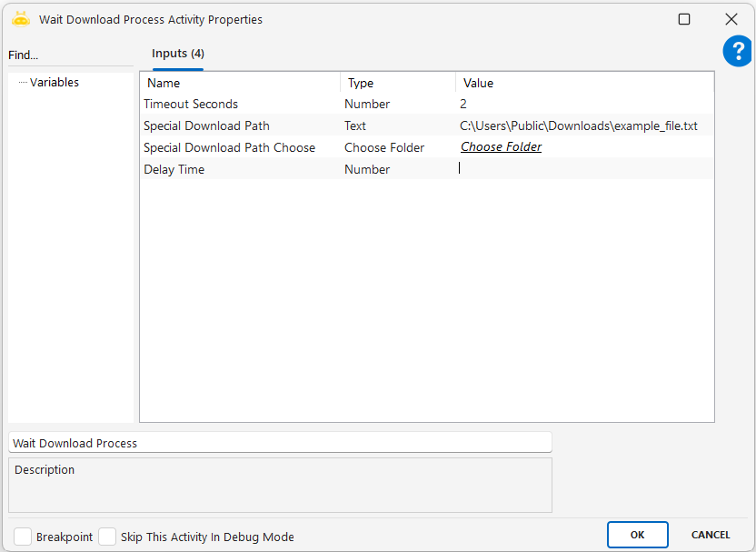This screenshot has height=552, width=756.
Task: Click the Find search field
Action: (68, 55)
